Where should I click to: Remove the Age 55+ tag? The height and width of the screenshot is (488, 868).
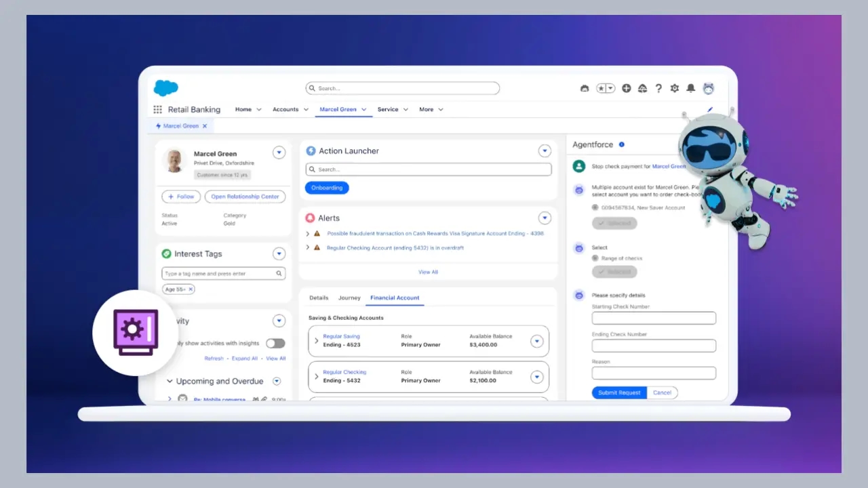pos(191,289)
